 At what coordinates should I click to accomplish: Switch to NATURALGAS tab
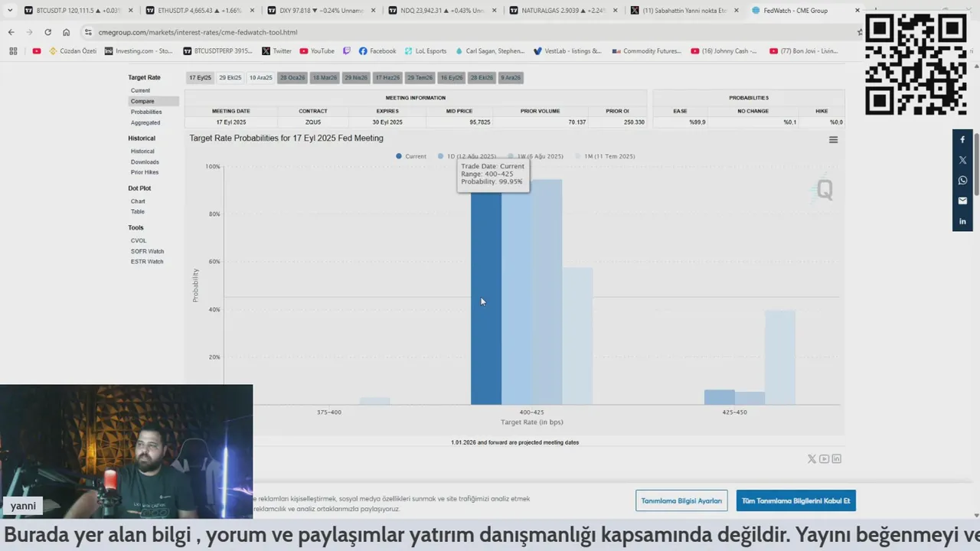point(563,11)
